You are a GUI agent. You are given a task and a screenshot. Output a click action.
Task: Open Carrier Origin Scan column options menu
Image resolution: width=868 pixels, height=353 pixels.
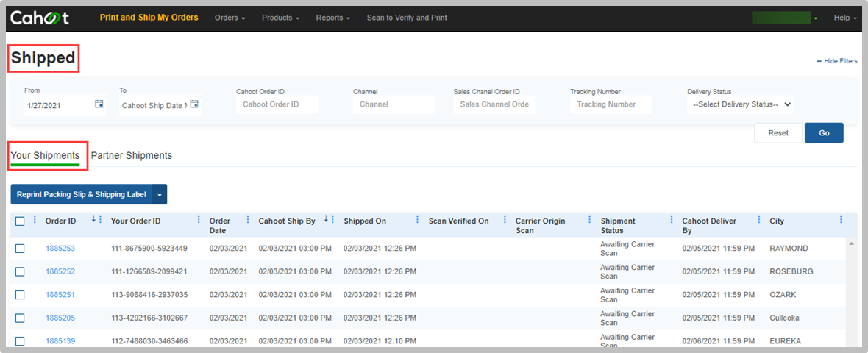click(x=589, y=220)
